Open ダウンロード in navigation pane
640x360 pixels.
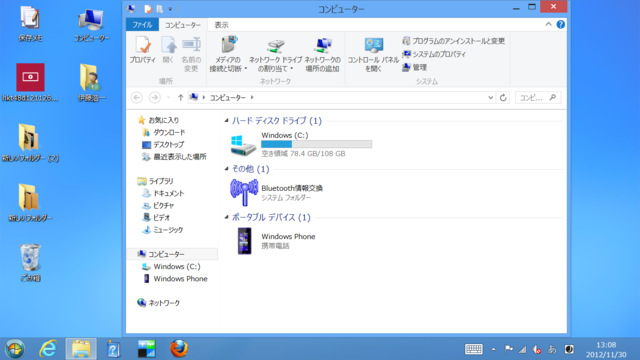click(x=164, y=132)
